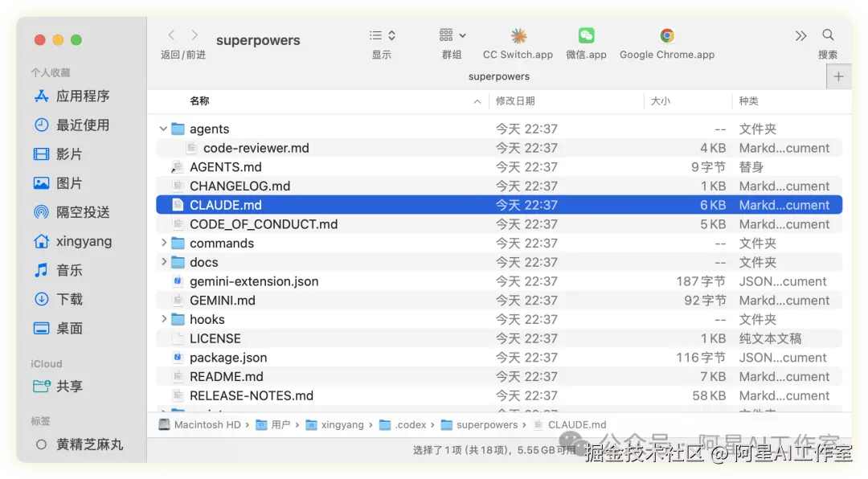Image resolution: width=868 pixels, height=479 pixels.
Task: Select the superpowers tab
Action: click(x=499, y=76)
